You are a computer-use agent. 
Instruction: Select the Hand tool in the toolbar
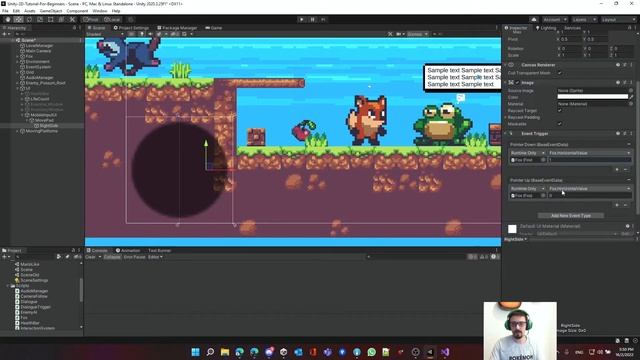pyautogui.click(x=8, y=19)
